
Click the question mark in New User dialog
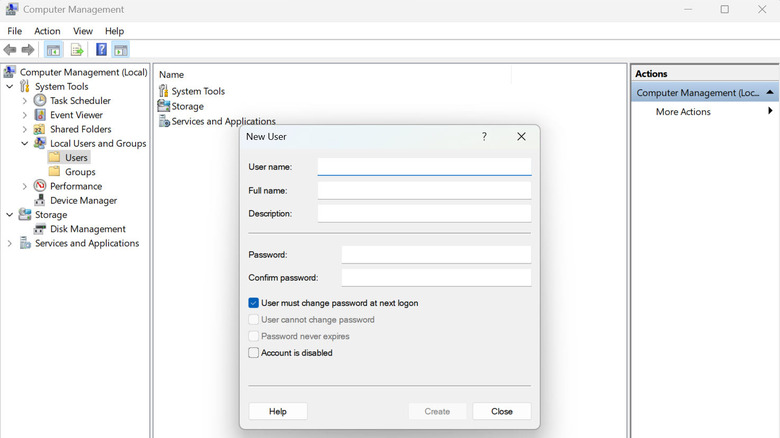[484, 137]
